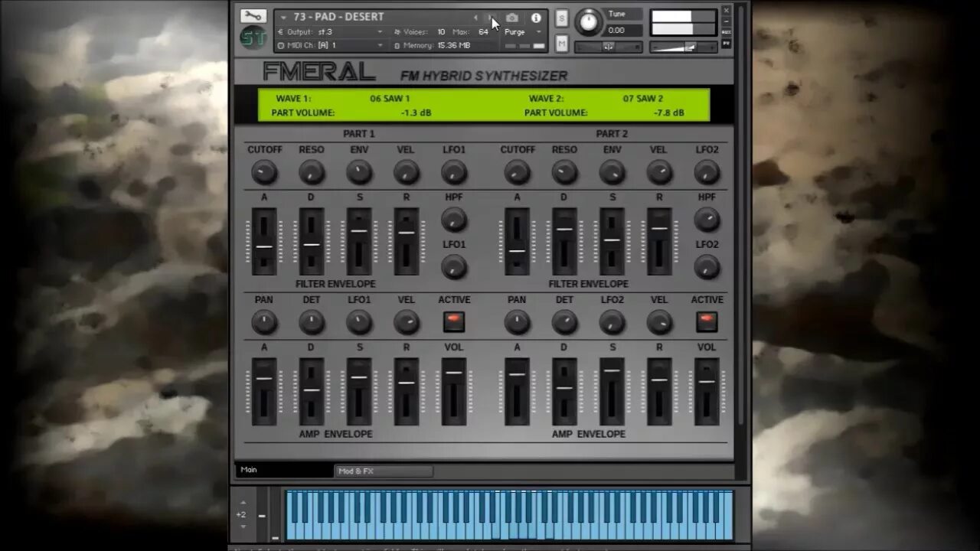The width and height of the screenshot is (980, 551).
Task: Open the wrench instrument edit mode
Action: tap(253, 16)
